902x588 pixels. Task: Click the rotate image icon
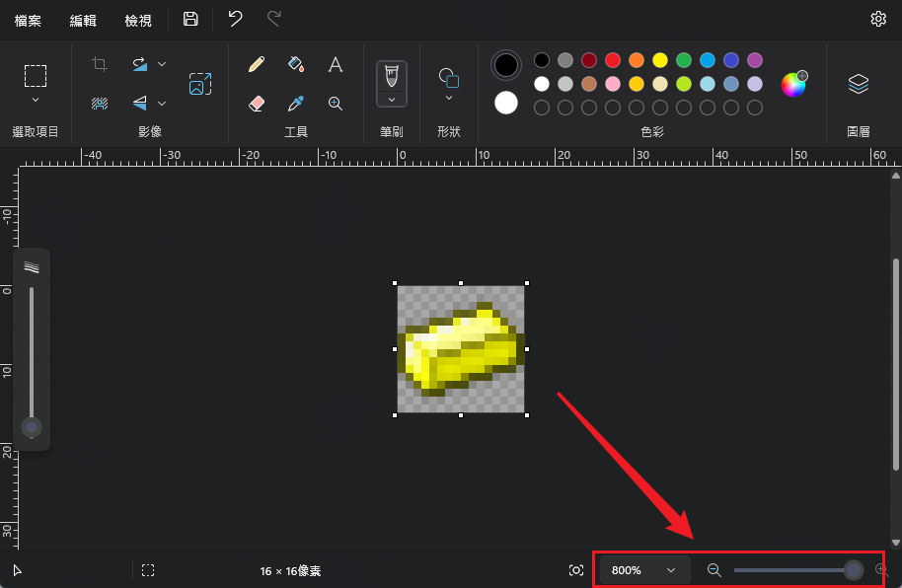click(140, 64)
